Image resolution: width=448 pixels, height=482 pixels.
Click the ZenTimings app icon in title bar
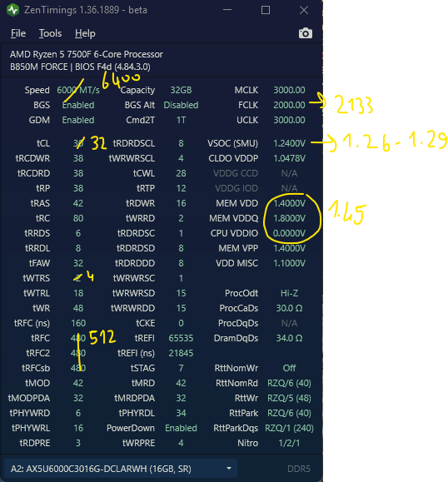[13, 10]
